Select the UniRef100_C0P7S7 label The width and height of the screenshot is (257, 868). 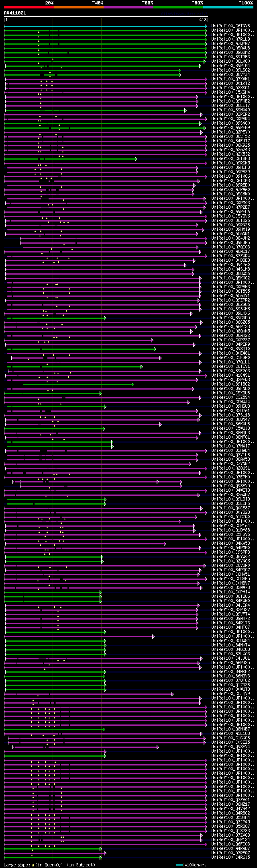(x=230, y=340)
